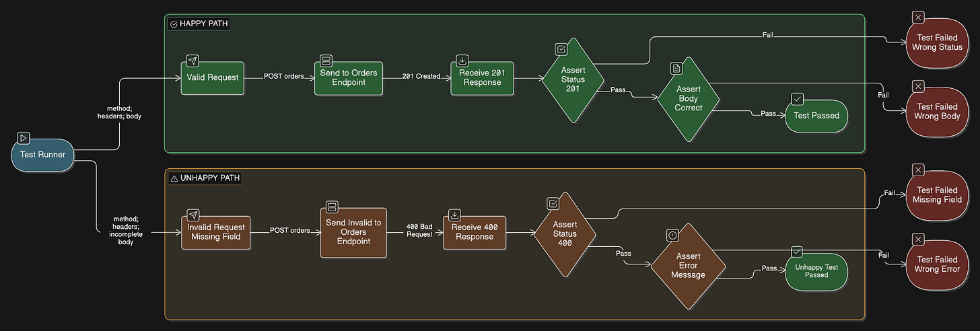Click the check-circle icon beside HAPPY PATH

[174, 24]
